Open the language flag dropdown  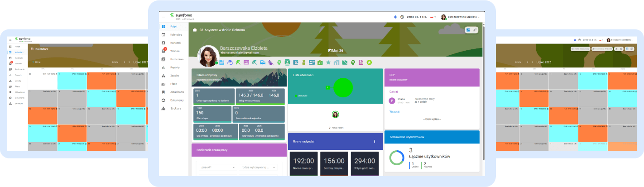(x=433, y=17)
